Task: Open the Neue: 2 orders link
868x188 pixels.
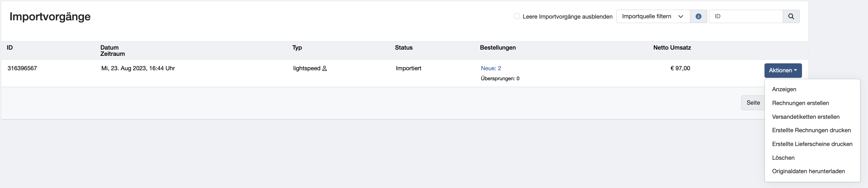Action: (491, 68)
